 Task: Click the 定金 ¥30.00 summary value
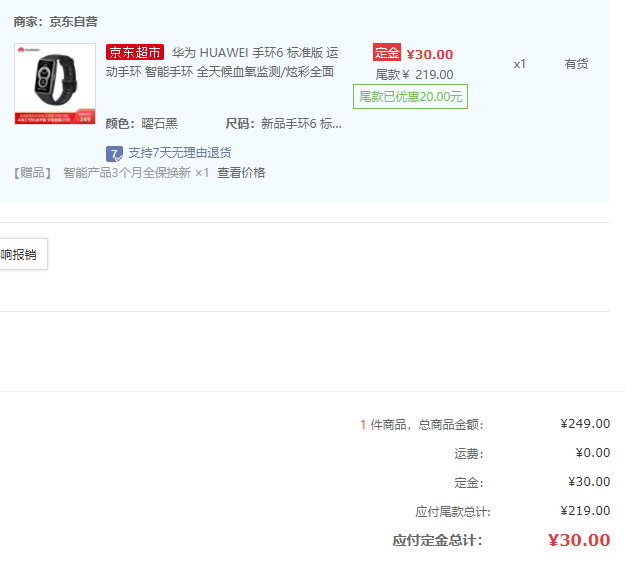[x=589, y=482]
